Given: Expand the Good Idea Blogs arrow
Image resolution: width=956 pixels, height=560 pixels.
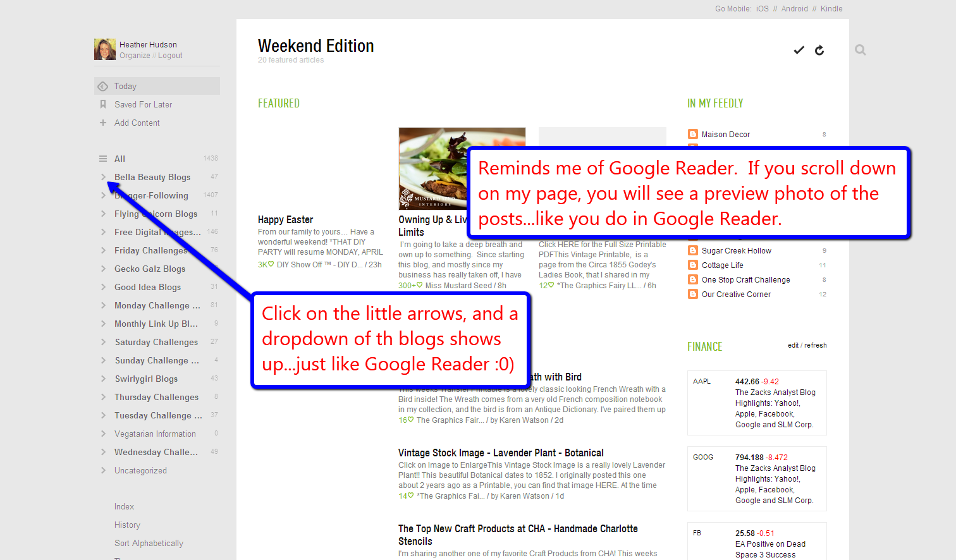Looking at the screenshot, I should (x=103, y=287).
